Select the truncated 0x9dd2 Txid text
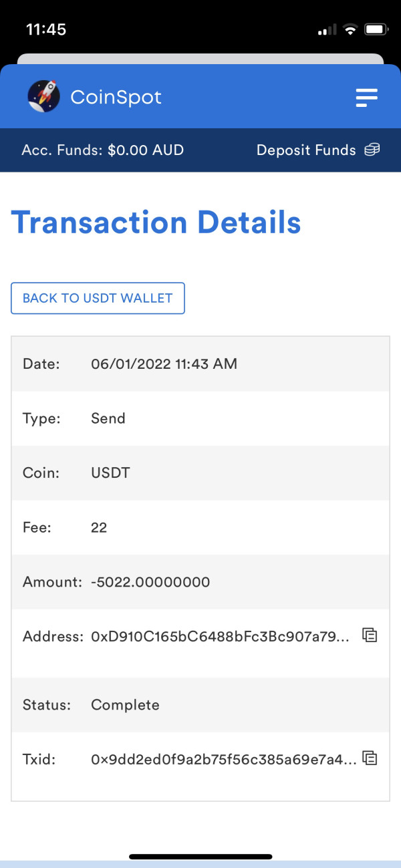The height and width of the screenshot is (868, 401). click(223, 759)
